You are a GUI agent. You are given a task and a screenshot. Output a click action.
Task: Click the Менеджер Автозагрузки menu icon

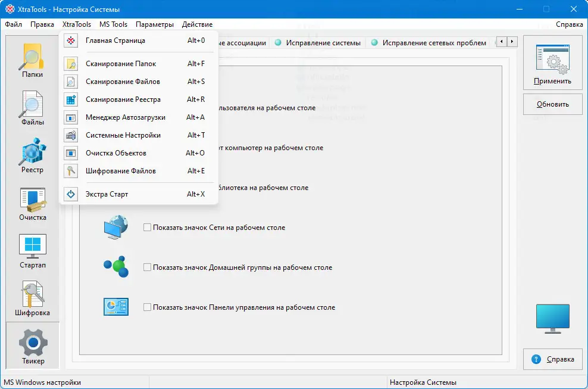coord(71,117)
